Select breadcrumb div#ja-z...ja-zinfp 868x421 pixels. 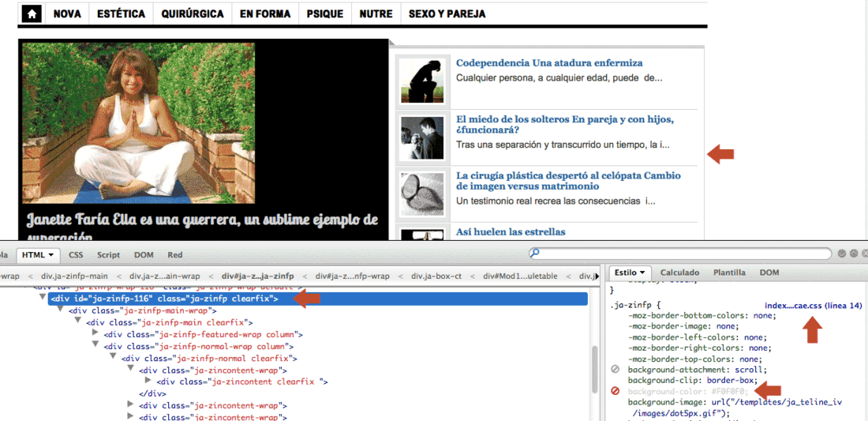(258, 276)
